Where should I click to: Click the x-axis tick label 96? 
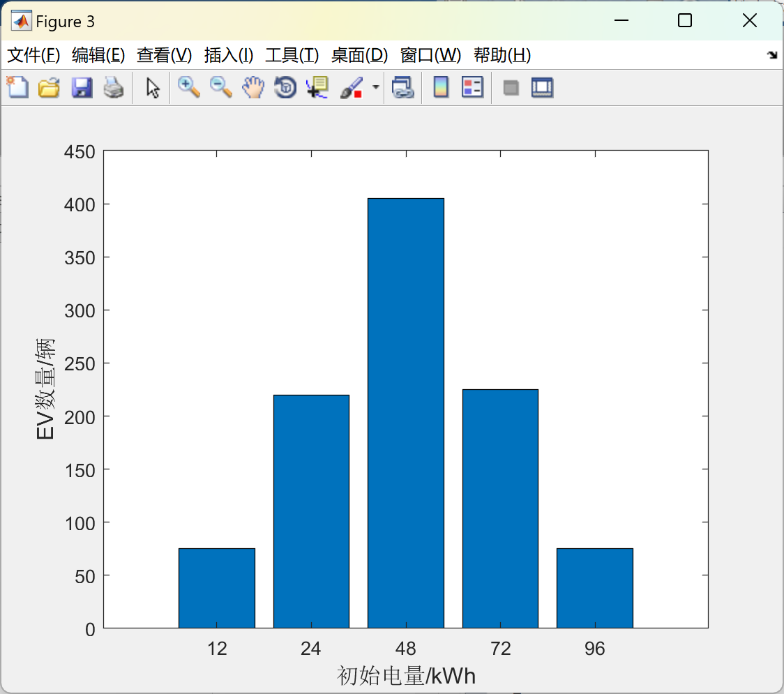pyautogui.click(x=594, y=649)
